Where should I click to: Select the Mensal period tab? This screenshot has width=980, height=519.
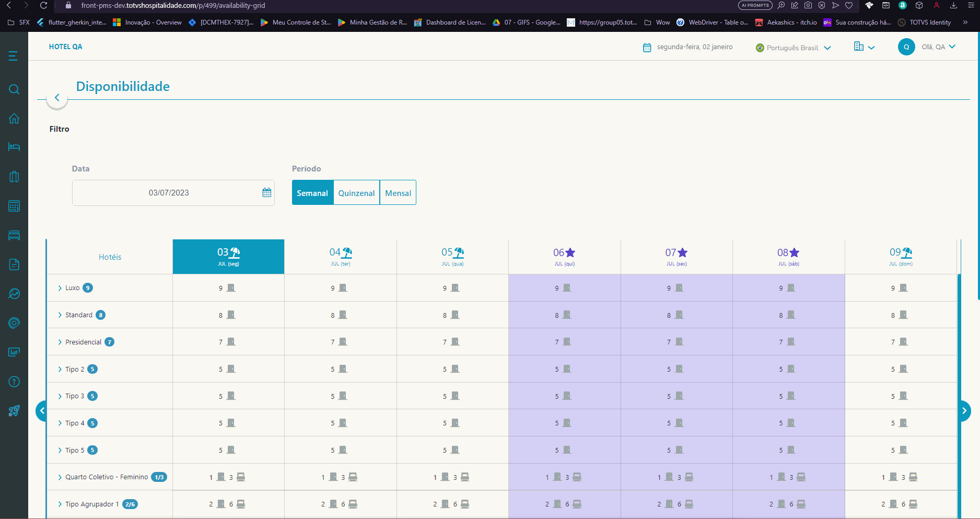click(398, 193)
